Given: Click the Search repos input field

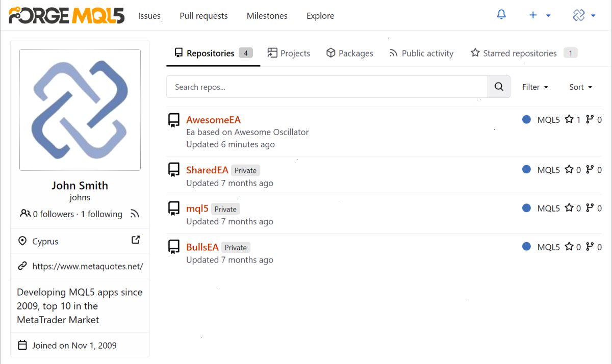Looking at the screenshot, I should click(327, 87).
